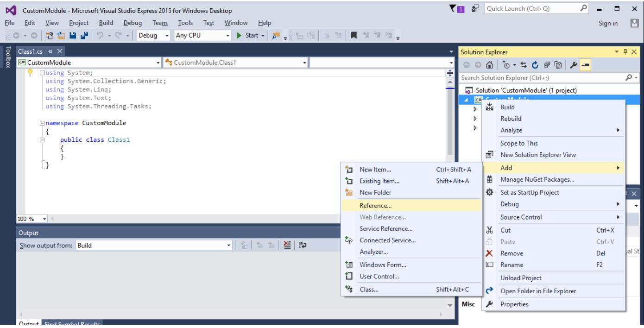Click the feedback icon next to Quick Launch
Image resolution: width=644 pixels, height=328 pixels.
tap(476, 9)
